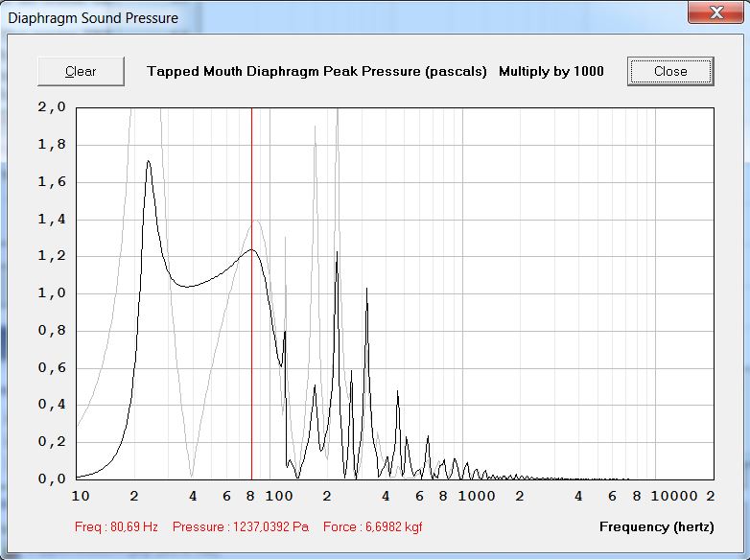
Task: Click the 1000 label on frequency axis
Action: 477,496
